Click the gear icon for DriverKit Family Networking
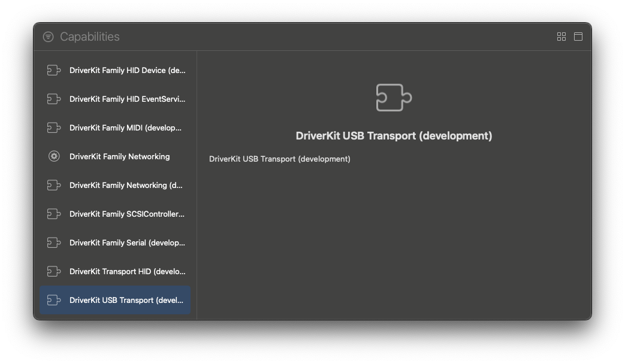The width and height of the screenshot is (625, 364). 54,157
